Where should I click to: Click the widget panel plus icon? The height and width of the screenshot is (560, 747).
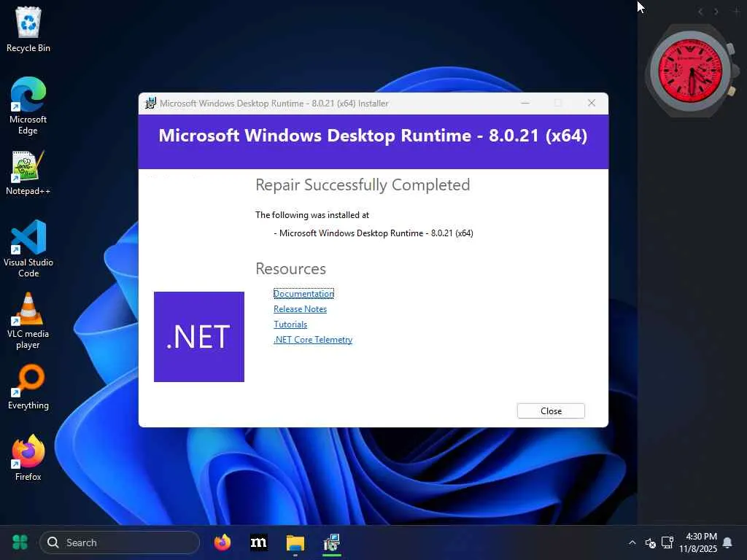coord(737,12)
